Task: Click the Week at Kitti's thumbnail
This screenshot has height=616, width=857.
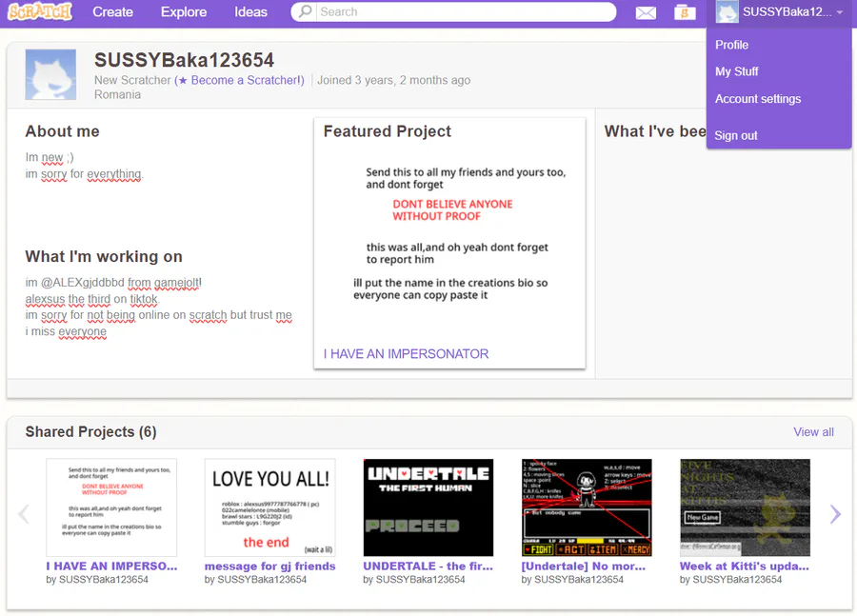Action: pos(745,507)
